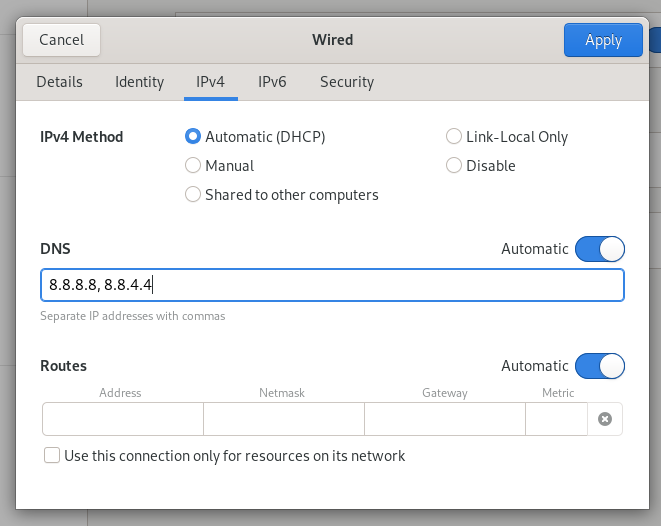Image resolution: width=661 pixels, height=526 pixels.
Task: Cancel the Wired settings dialog
Action: click(62, 40)
